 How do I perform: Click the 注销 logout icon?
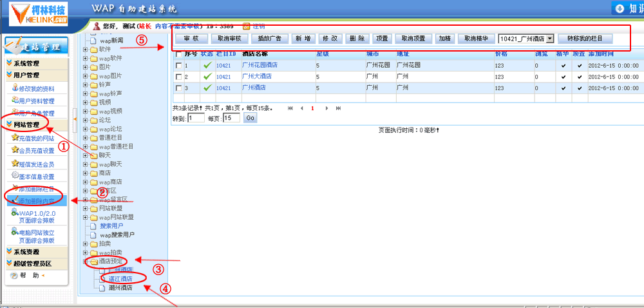point(247,26)
